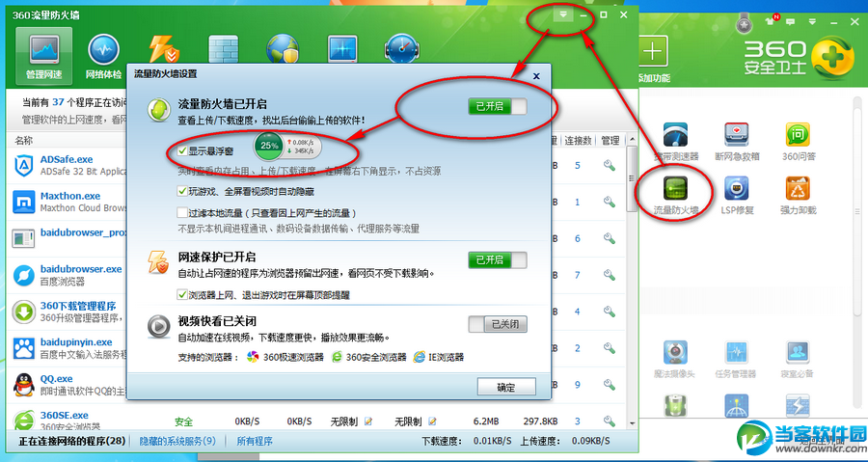Click the program list scroll down arrow
Screen dimensions: 868x462
pos(632,423)
